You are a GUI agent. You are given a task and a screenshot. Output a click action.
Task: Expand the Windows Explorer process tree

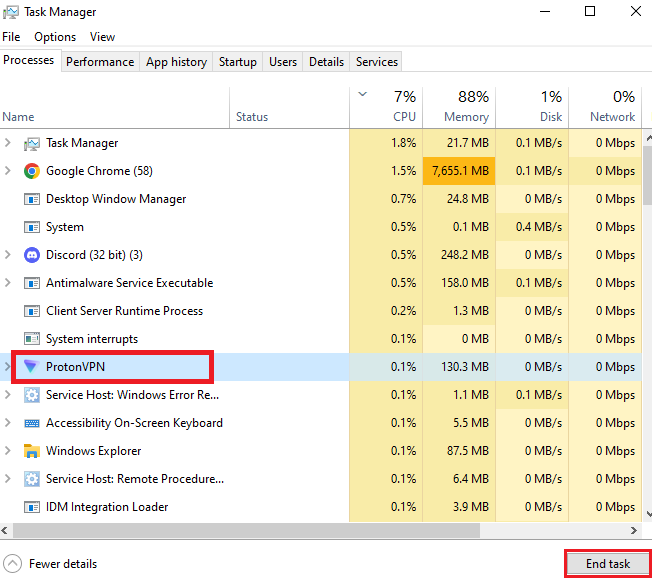point(9,451)
